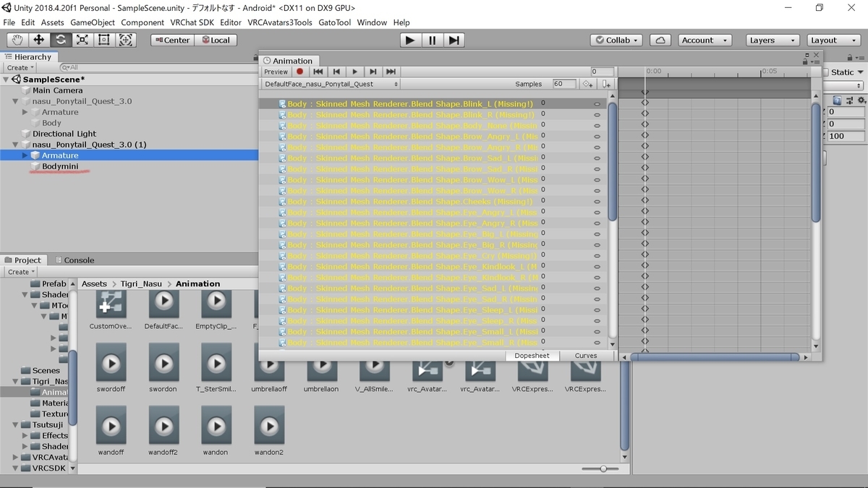Click Tigri_Nasu in Project breadcrumb
This screenshot has height=488, width=868.
141,284
